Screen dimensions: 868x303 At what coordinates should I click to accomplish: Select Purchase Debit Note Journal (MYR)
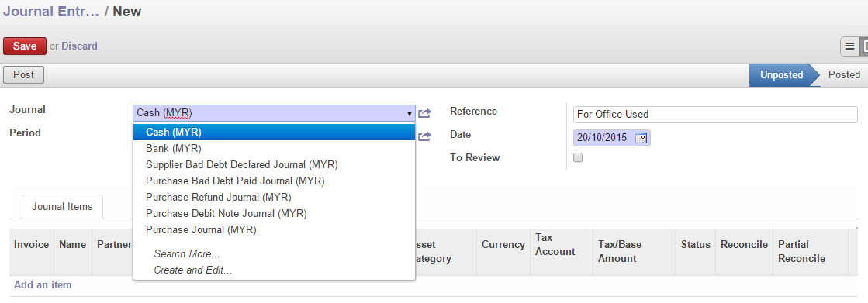(x=274, y=213)
